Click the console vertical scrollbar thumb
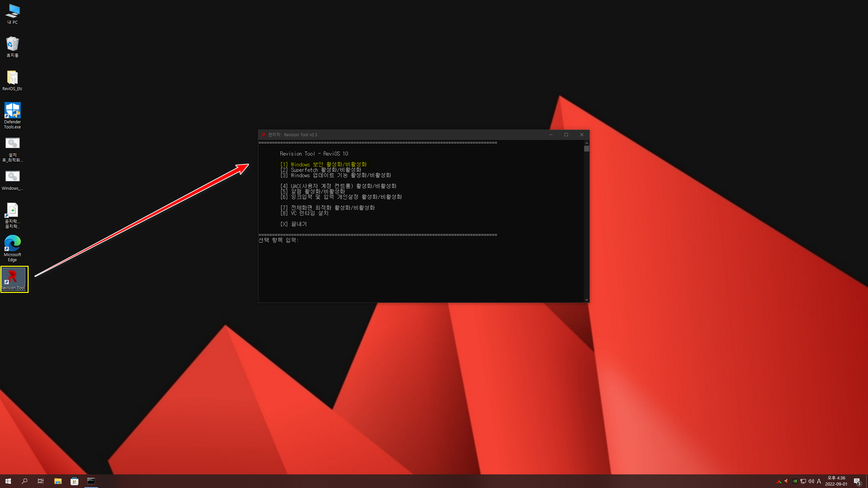The height and width of the screenshot is (488, 868). (x=587, y=149)
